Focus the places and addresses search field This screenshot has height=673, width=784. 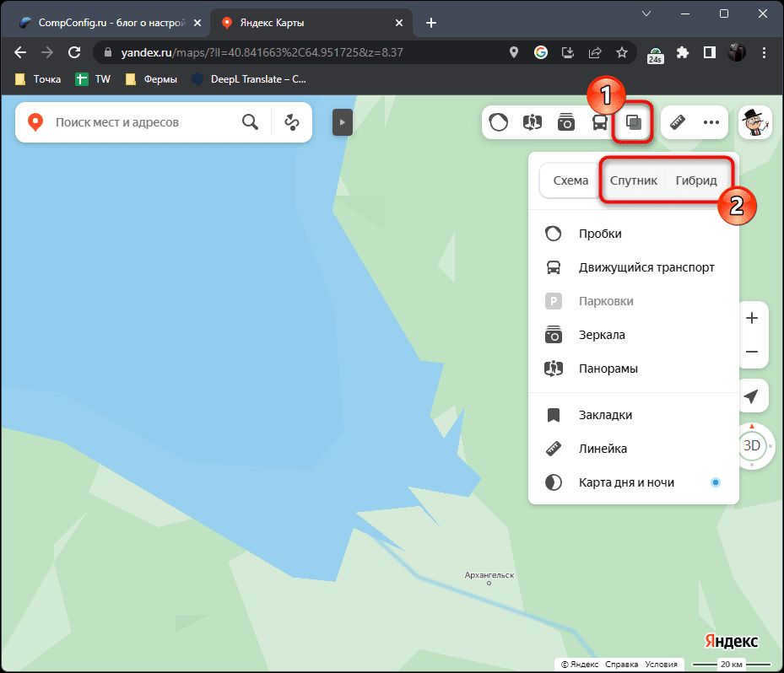(143, 122)
